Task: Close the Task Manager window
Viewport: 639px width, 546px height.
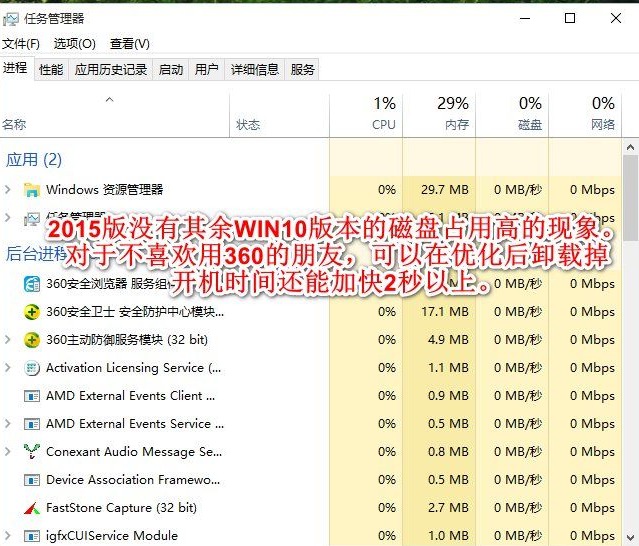Action: (x=616, y=18)
